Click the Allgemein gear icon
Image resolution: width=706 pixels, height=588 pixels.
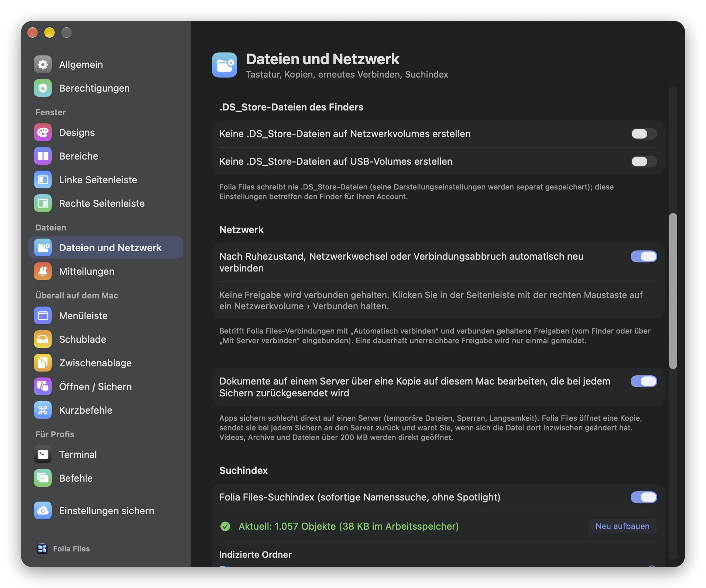coord(43,65)
